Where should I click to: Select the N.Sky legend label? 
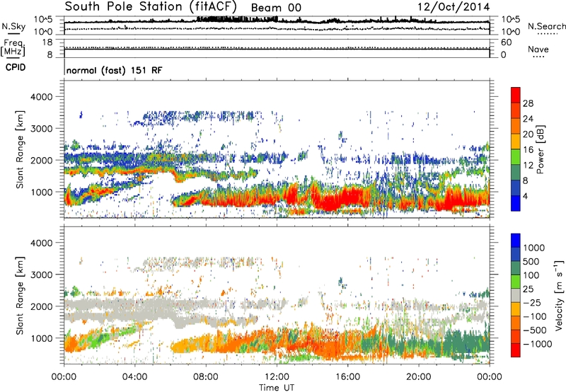click(13, 26)
